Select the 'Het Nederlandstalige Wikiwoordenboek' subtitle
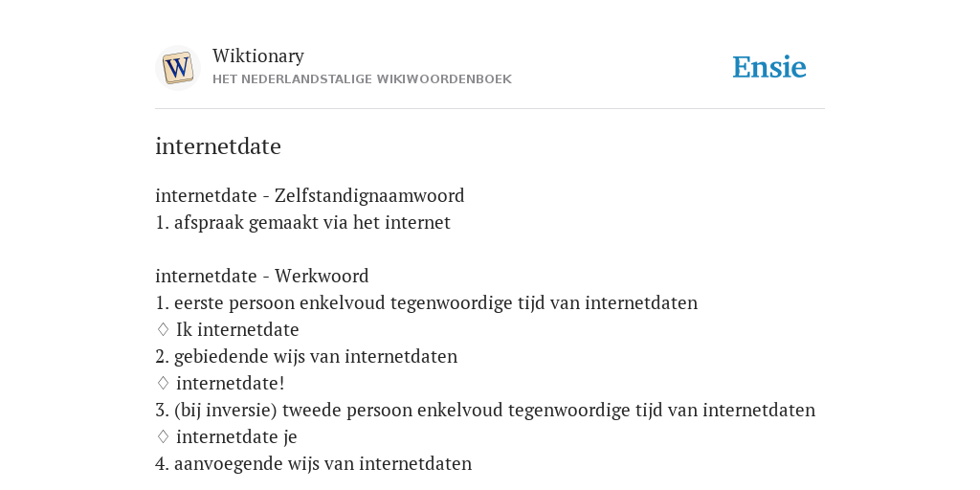The height and width of the screenshot is (490, 980). pos(362,79)
